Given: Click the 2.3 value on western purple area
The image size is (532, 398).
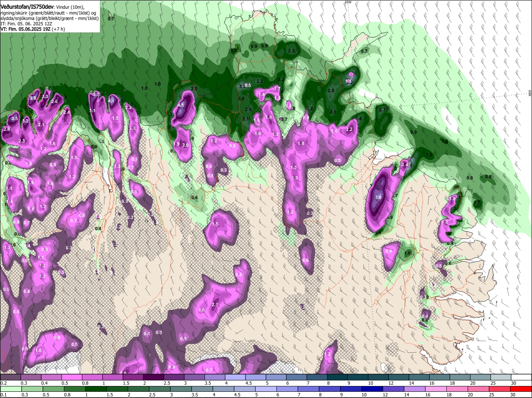Looking at the screenshot, I should (x=22, y=141).
